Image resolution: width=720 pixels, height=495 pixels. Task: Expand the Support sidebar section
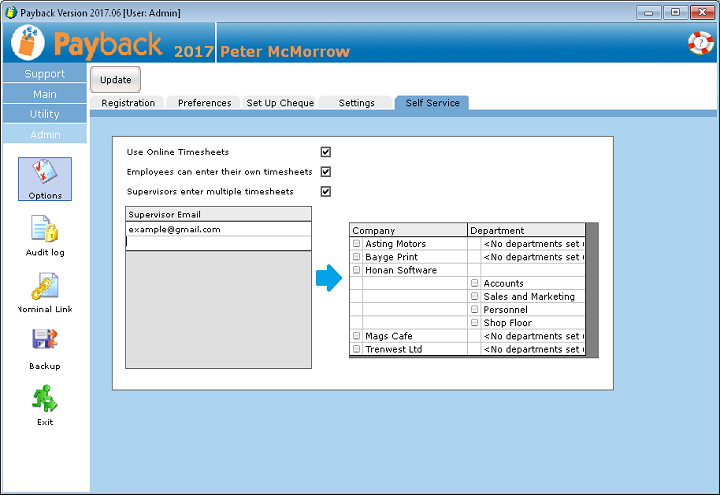[45, 74]
